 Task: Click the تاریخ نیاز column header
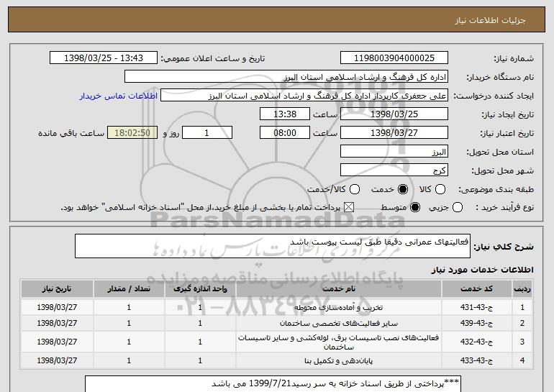point(57,289)
